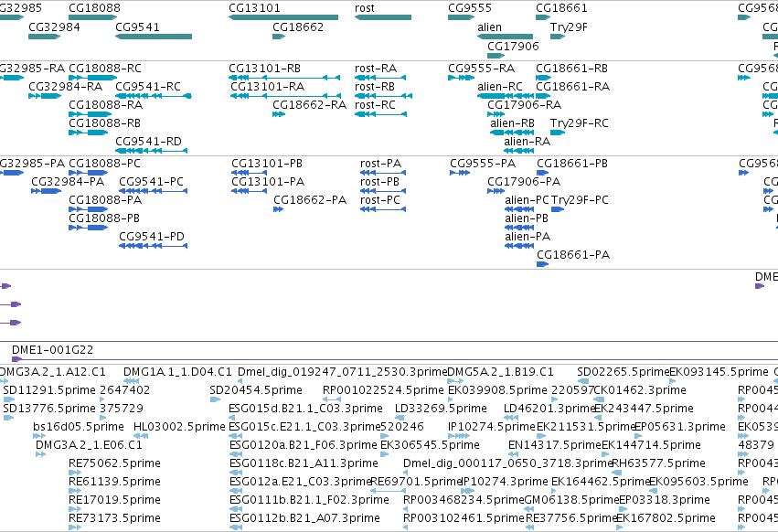778x532 pixels.
Task: Select protein Try29F-PC
Action: (x=580, y=200)
